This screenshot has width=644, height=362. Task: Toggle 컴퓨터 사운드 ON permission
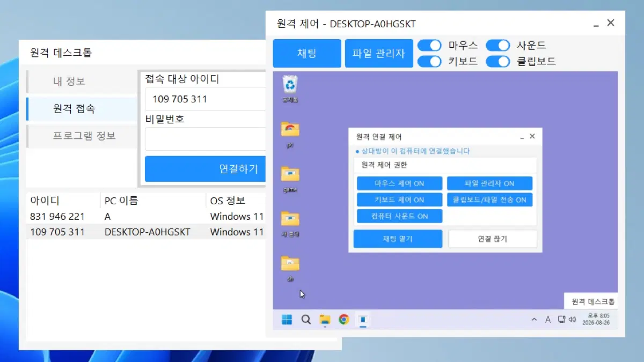(399, 216)
